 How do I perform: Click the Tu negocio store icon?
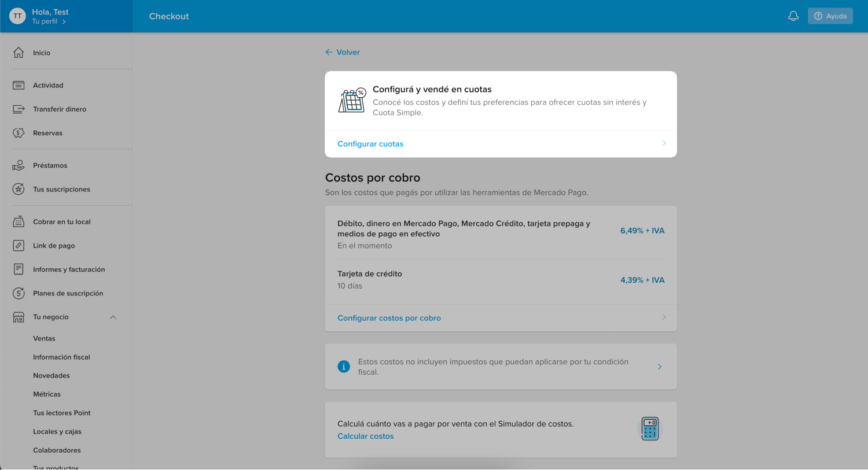pyautogui.click(x=19, y=317)
